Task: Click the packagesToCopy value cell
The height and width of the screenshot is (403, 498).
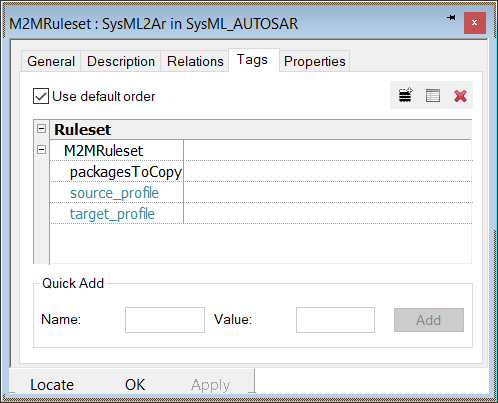Action: (328, 171)
